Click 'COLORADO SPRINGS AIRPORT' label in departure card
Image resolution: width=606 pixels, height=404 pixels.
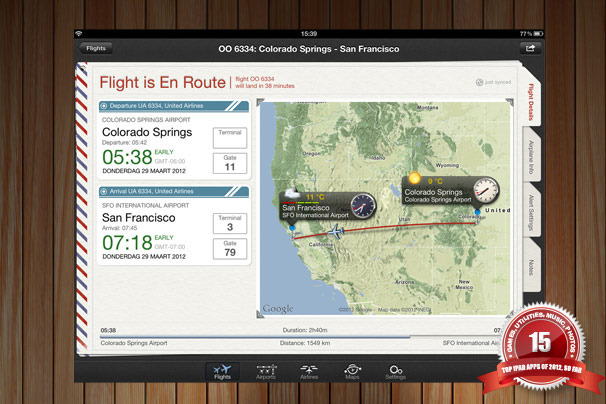[x=146, y=120]
